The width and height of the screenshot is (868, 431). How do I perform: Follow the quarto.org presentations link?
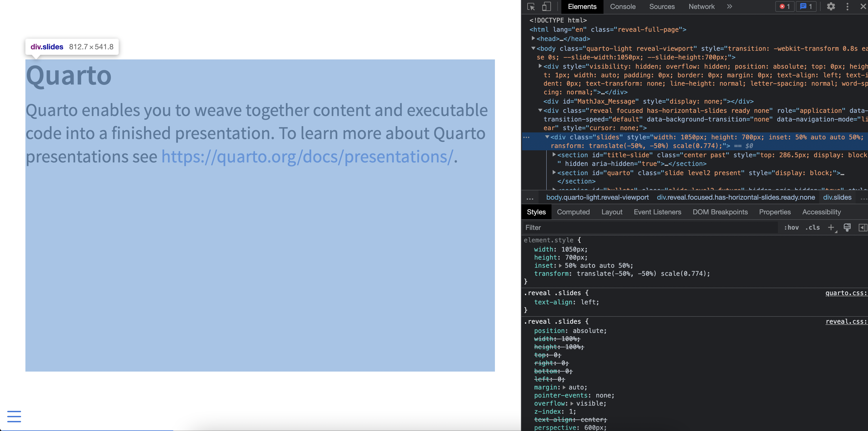[307, 157]
